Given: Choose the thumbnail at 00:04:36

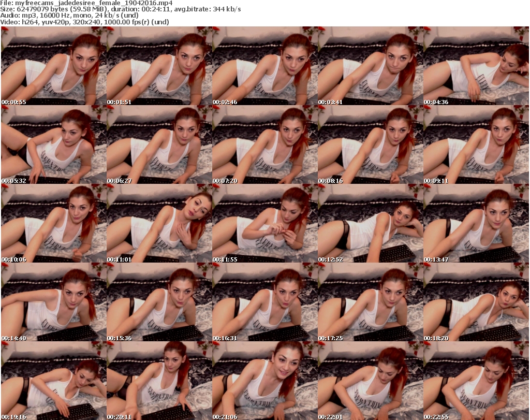Looking at the screenshot, I should pos(476,66).
